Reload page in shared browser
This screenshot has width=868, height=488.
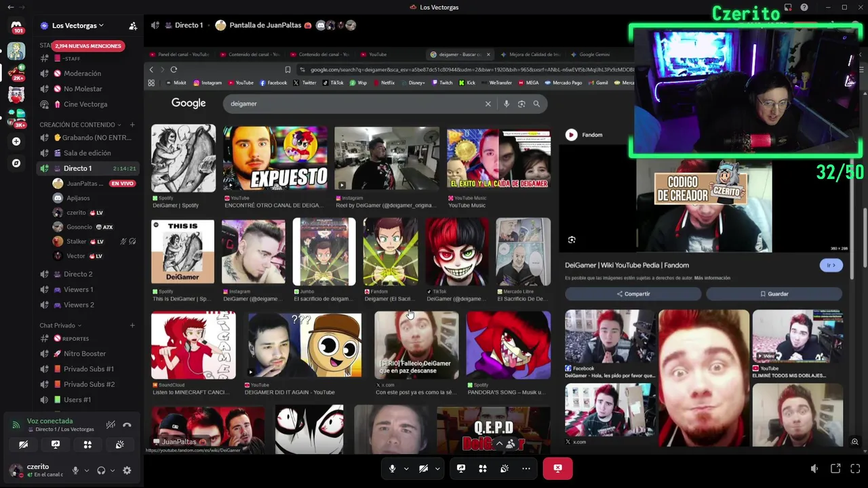click(174, 69)
